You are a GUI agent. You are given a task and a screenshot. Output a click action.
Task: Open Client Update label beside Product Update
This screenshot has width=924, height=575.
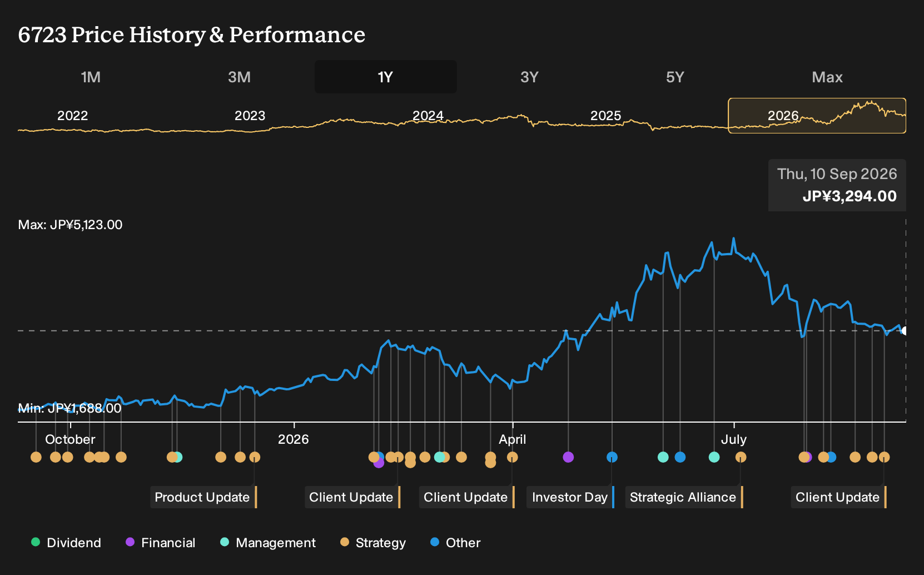(352, 497)
